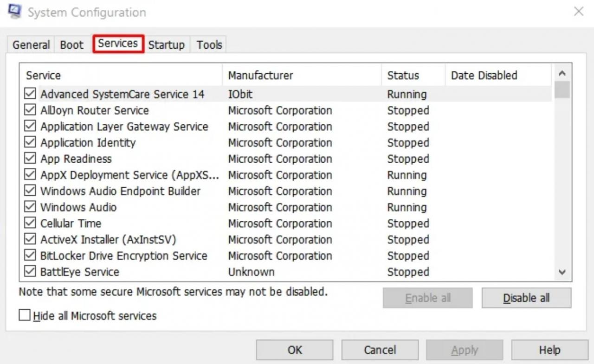Viewport: 594px width, 364px height.
Task: Click the System Configuration title bar icon
Action: [x=14, y=12]
